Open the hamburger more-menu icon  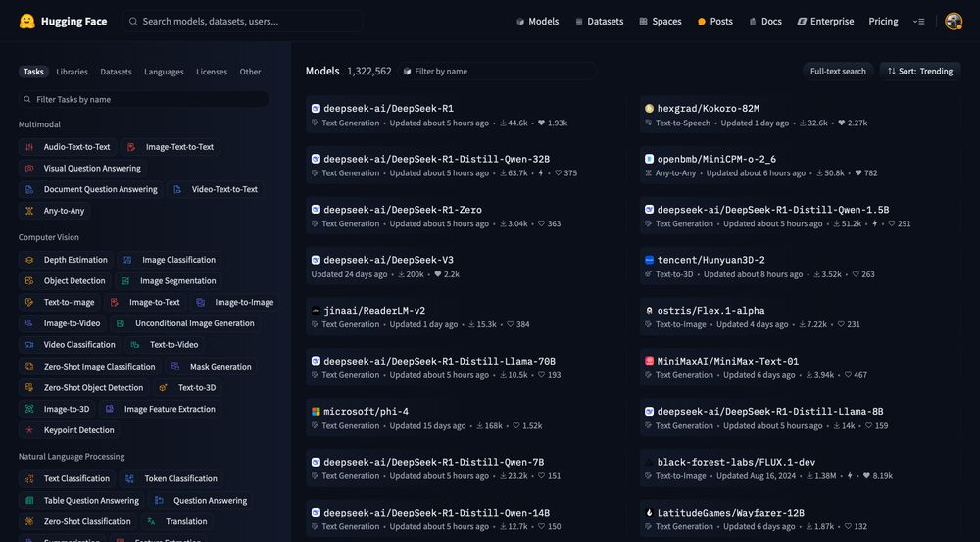[x=918, y=22]
